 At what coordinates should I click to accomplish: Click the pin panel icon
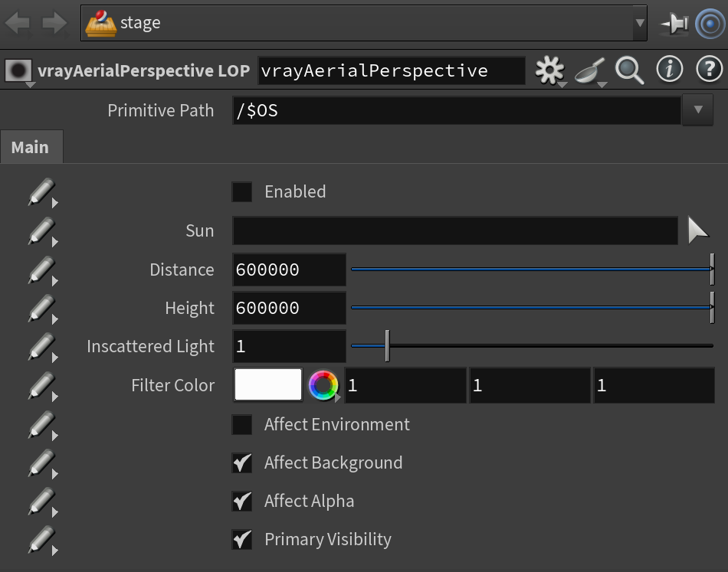[674, 23]
